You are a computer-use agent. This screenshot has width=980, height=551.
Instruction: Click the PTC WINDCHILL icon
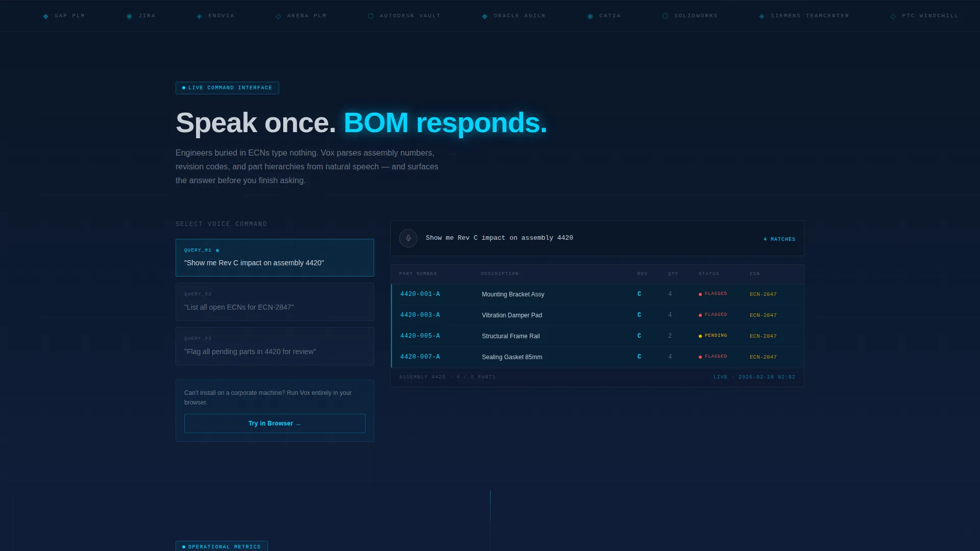click(893, 16)
